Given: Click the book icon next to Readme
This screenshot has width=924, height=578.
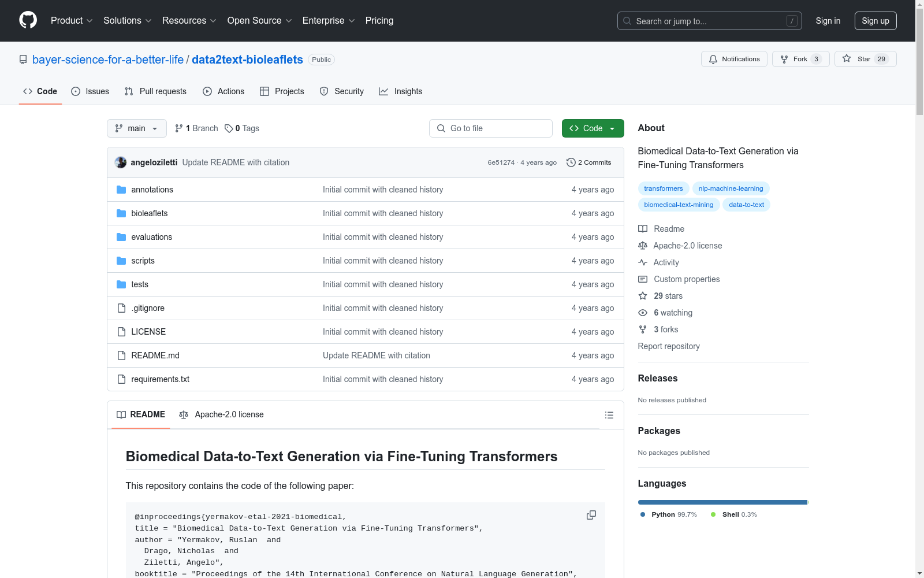Looking at the screenshot, I should pos(643,229).
